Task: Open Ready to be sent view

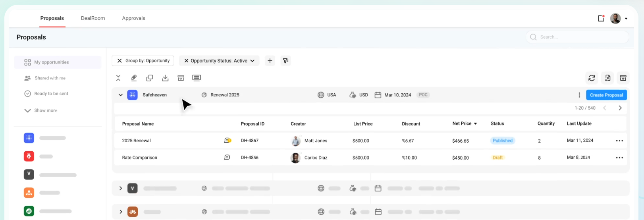Action: click(x=46, y=94)
